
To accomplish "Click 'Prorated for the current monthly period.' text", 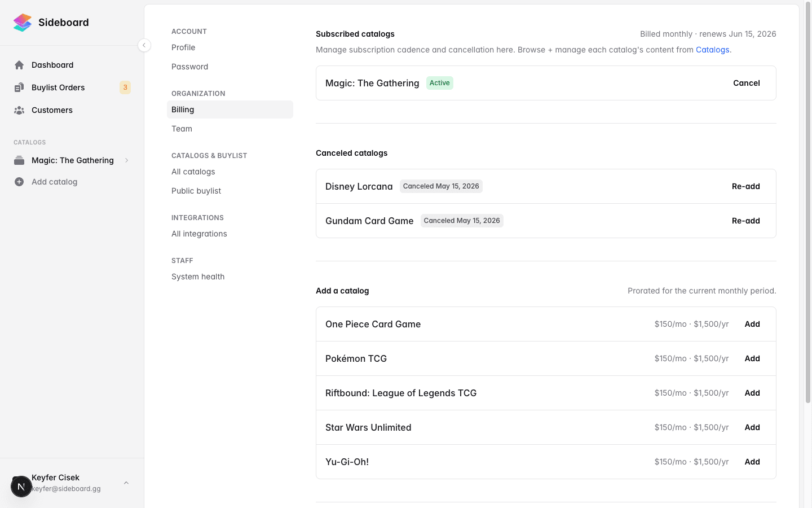I will (x=702, y=291).
